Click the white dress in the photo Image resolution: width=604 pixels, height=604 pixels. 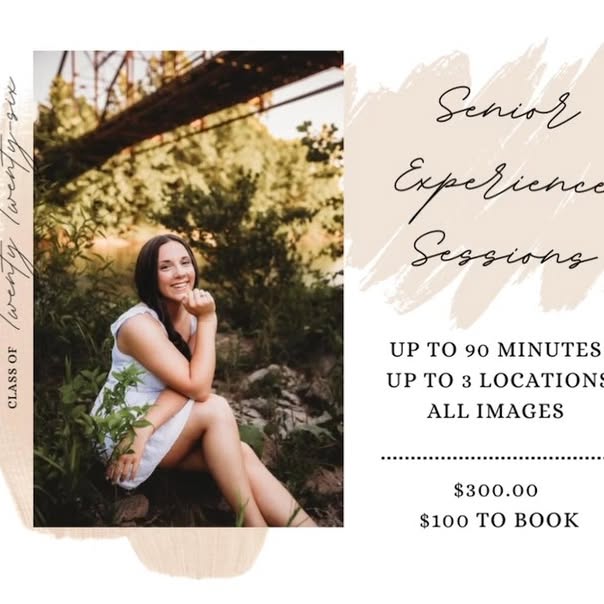tap(143, 397)
